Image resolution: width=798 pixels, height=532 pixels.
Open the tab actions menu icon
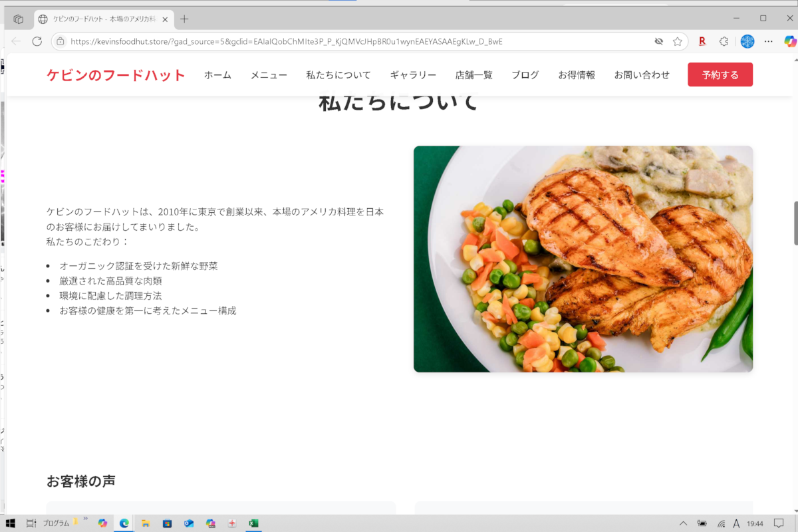19,19
